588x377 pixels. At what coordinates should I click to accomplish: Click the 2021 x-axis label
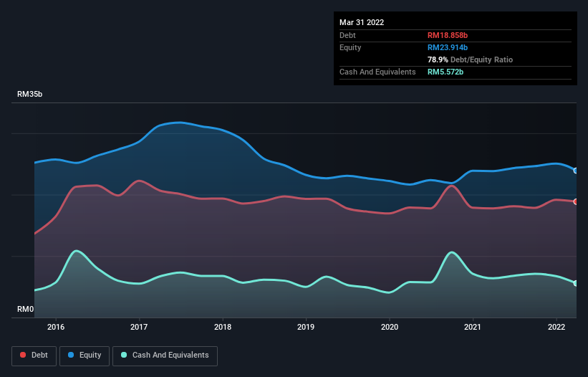(473, 327)
